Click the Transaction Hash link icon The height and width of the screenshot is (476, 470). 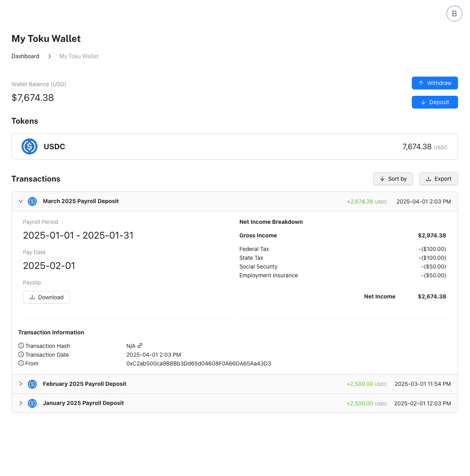click(x=140, y=346)
